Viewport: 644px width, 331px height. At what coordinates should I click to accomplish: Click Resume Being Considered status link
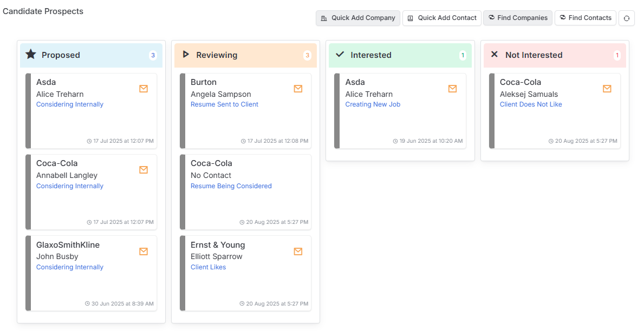[x=231, y=186]
